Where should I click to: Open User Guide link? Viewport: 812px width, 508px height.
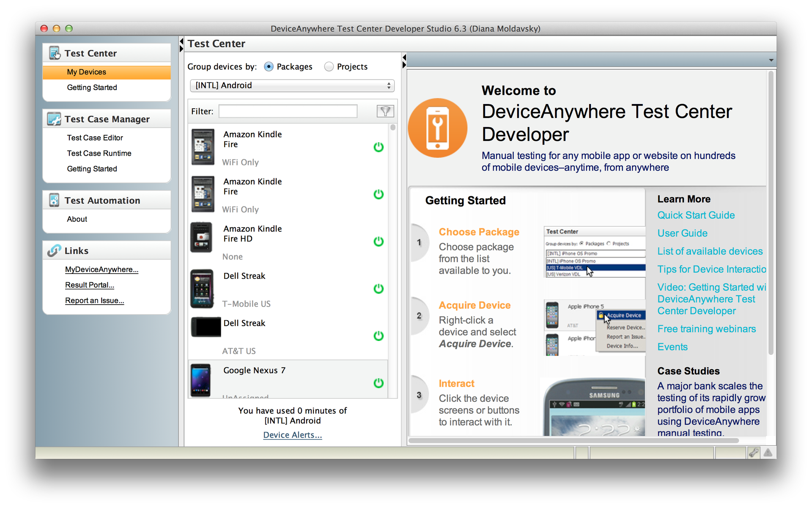(682, 233)
